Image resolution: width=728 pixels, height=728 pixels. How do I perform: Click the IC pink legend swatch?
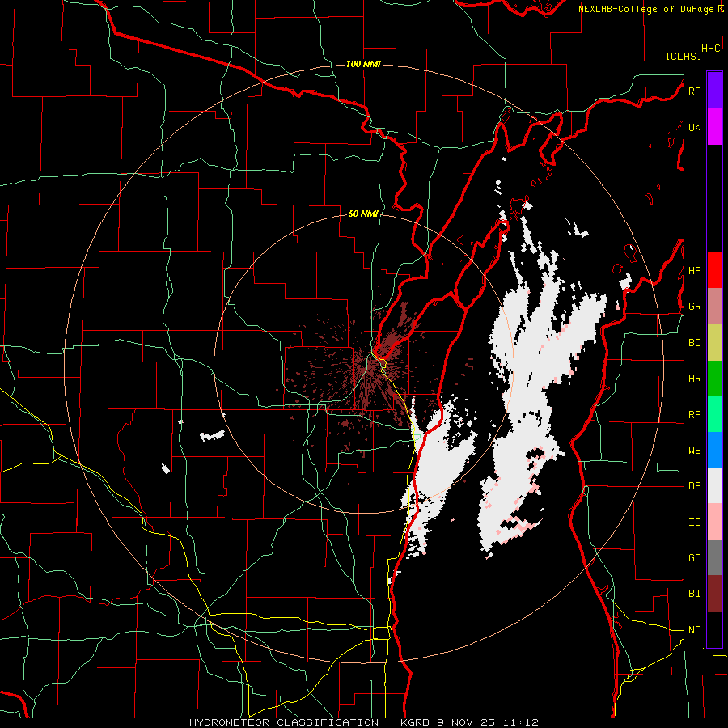point(714,522)
